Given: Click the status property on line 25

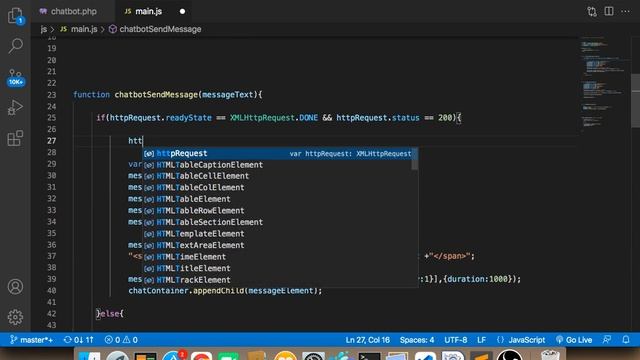Looking at the screenshot, I should click(x=405, y=118).
